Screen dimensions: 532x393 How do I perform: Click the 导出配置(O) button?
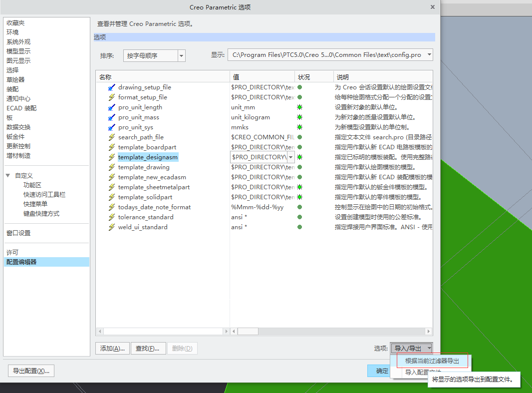30,371
